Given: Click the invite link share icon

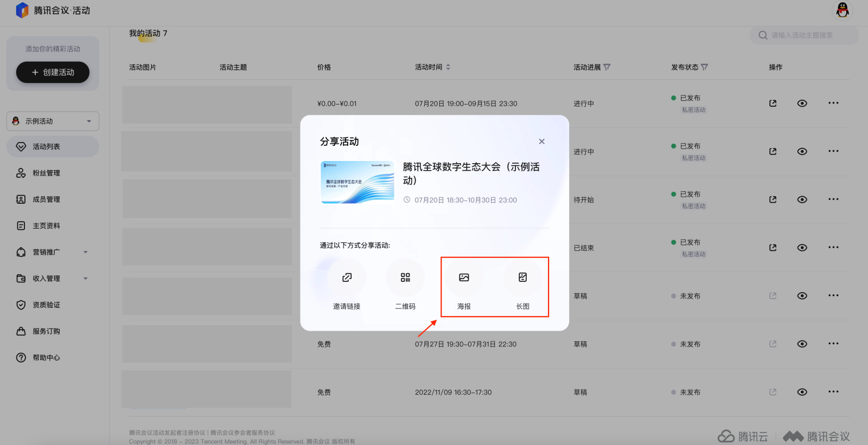Looking at the screenshot, I should [347, 278].
